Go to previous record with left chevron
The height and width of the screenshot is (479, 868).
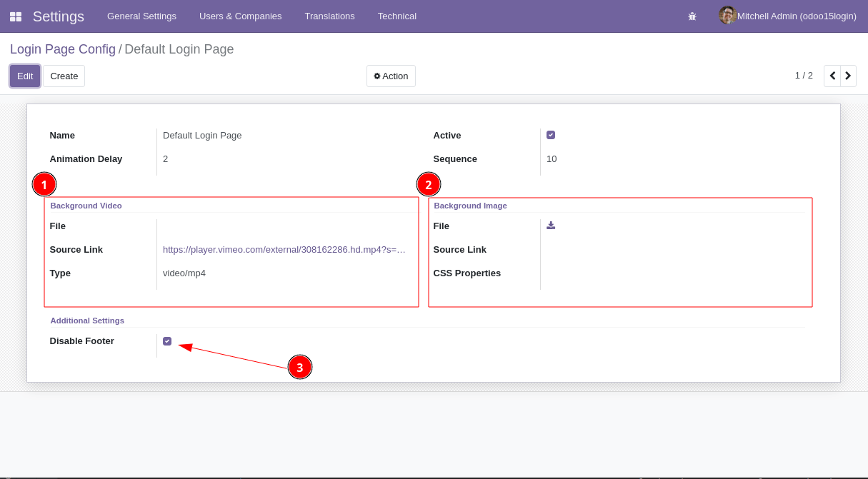tap(832, 75)
